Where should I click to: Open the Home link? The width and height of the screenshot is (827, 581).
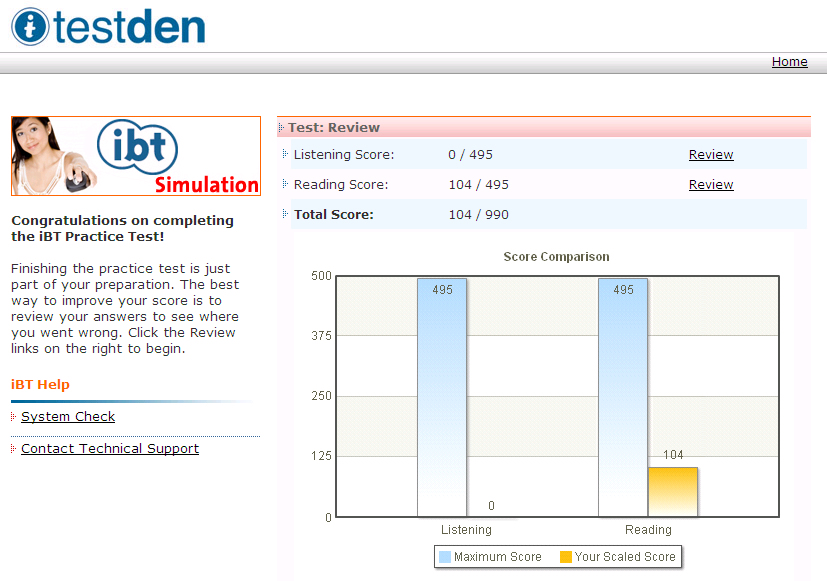tap(789, 62)
